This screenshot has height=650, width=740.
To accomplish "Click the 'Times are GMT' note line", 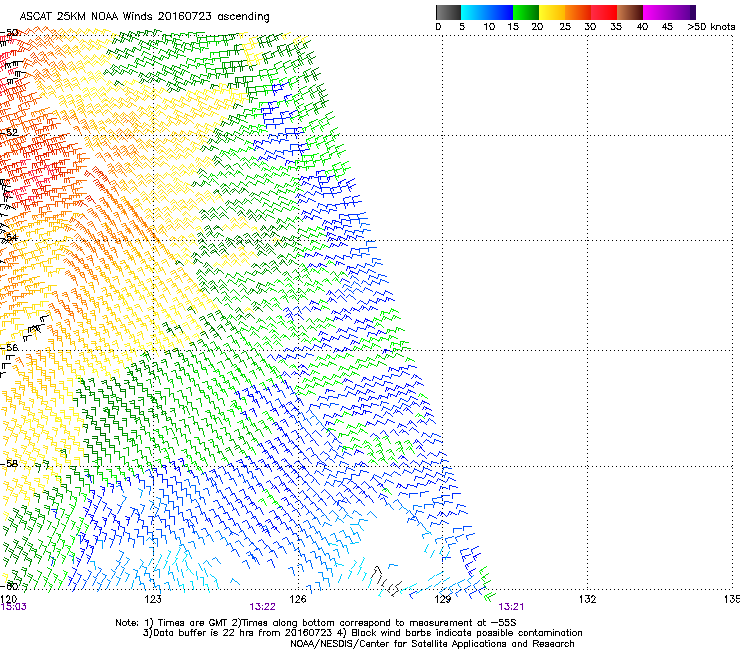I will 316,623.
